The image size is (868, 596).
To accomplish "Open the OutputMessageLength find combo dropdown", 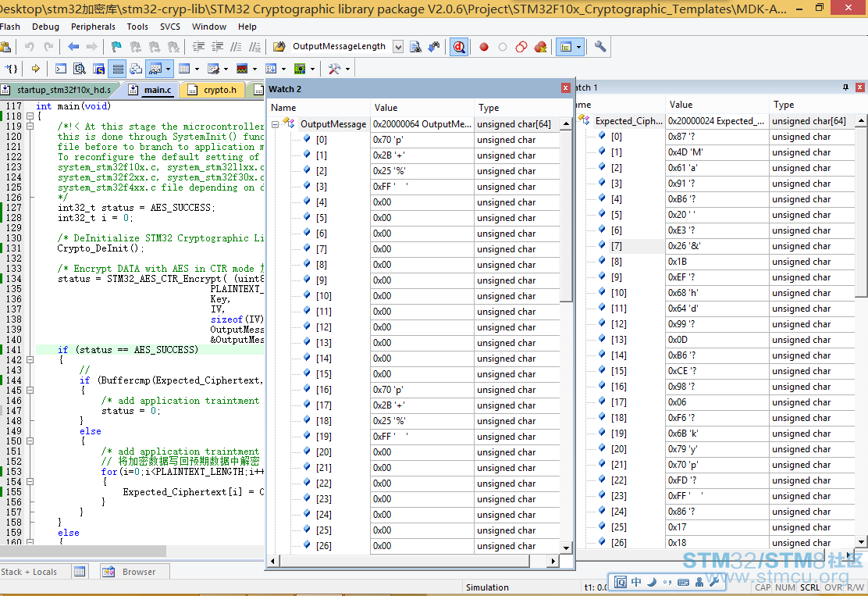I will [398, 47].
